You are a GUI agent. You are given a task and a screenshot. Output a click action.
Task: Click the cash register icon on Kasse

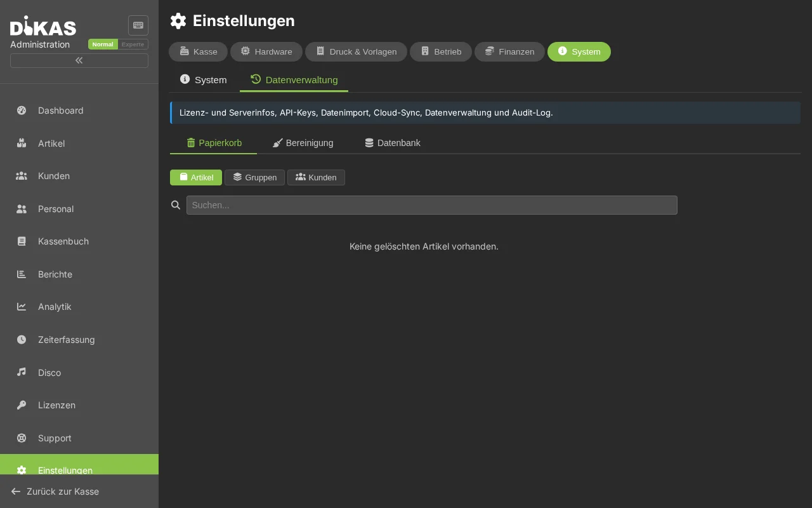185,51
